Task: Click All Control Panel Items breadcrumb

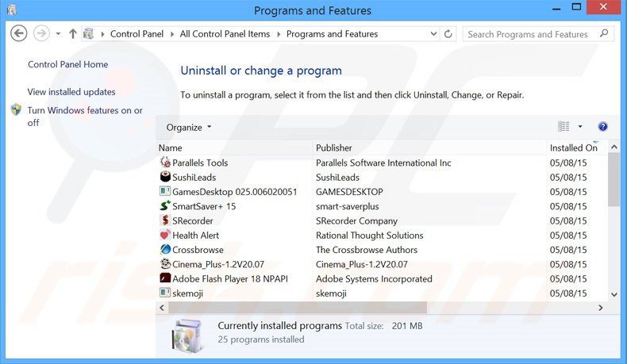Action: pyautogui.click(x=225, y=34)
